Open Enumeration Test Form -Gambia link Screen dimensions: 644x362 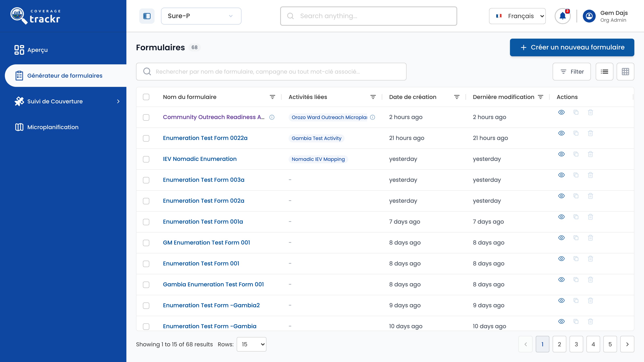(x=210, y=326)
